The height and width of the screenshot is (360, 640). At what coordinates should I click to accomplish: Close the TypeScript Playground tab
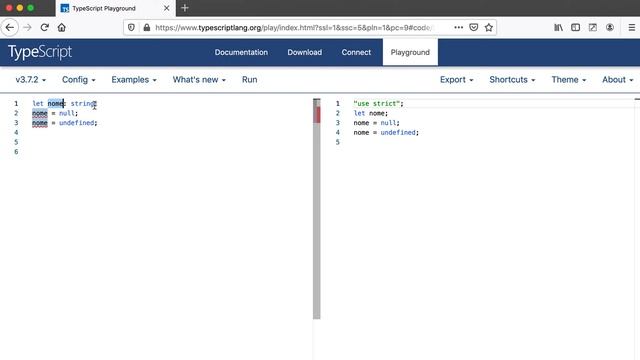tap(167, 8)
